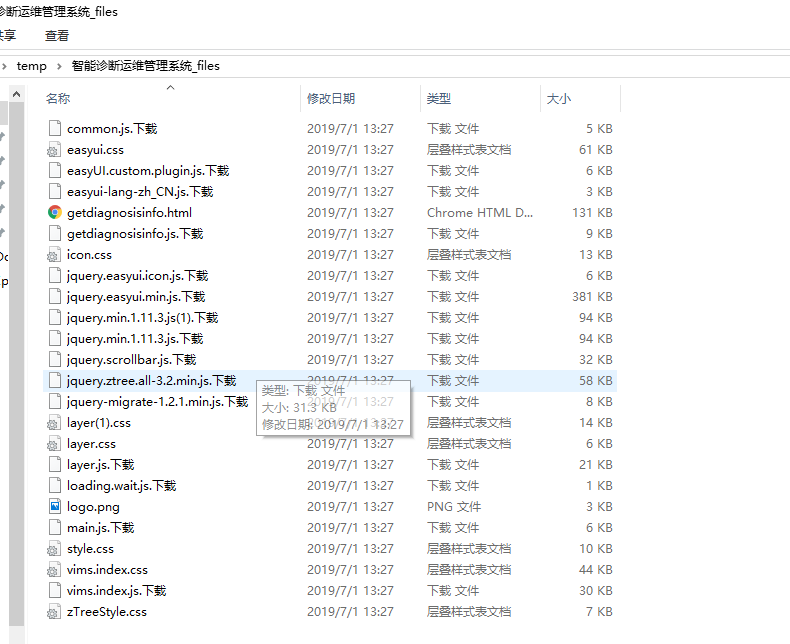Screen dimensions: 790x644
Task: Expand breadcrumb chevron between temp and folder
Action: tap(59, 66)
